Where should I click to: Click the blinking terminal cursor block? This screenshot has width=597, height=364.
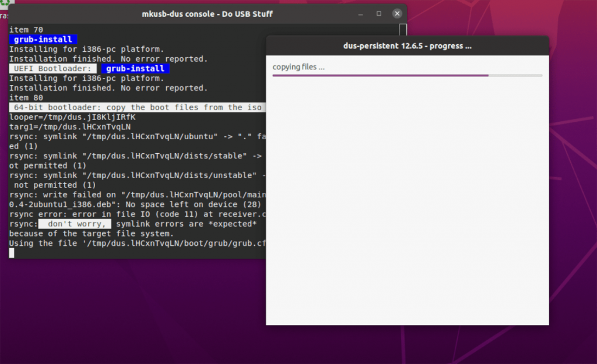tap(11, 253)
